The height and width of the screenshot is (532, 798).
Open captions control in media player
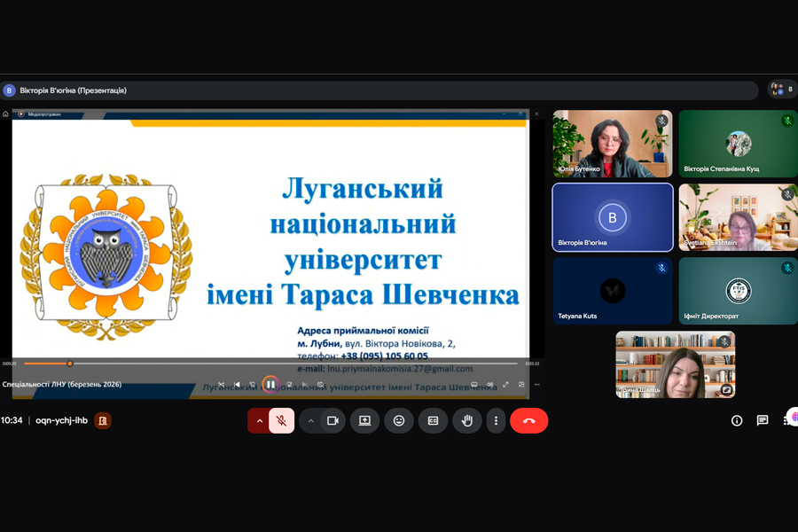tap(474, 384)
